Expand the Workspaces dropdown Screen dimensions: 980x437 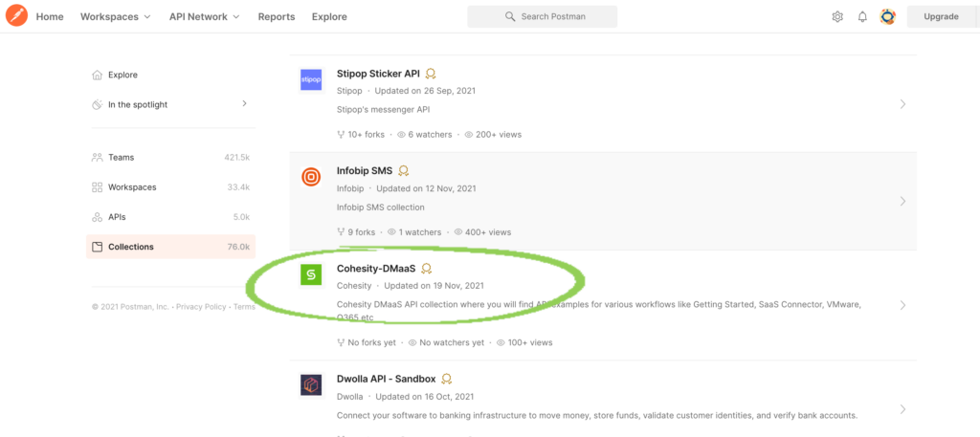point(115,16)
